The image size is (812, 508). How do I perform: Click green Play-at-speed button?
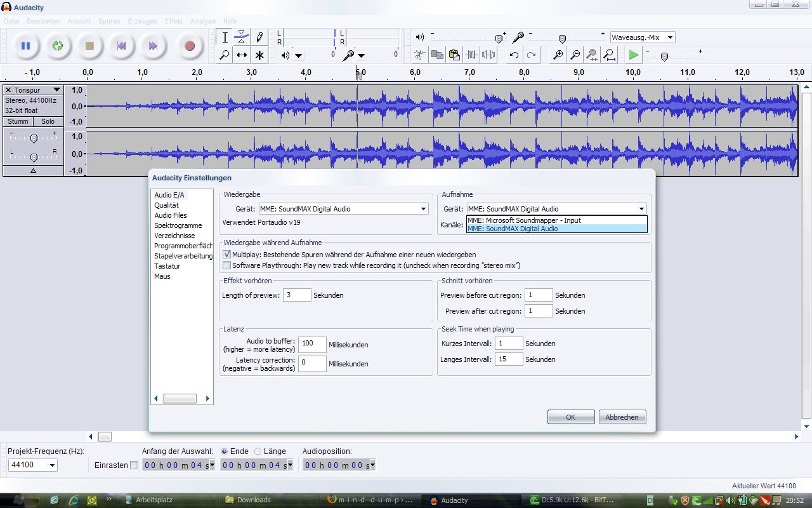point(633,55)
